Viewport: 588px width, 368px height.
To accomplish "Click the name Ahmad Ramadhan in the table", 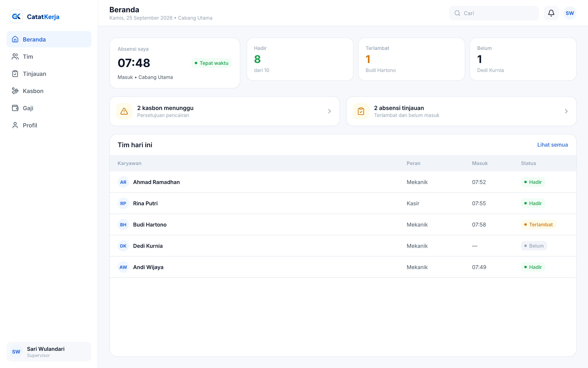I will pyautogui.click(x=156, y=182).
